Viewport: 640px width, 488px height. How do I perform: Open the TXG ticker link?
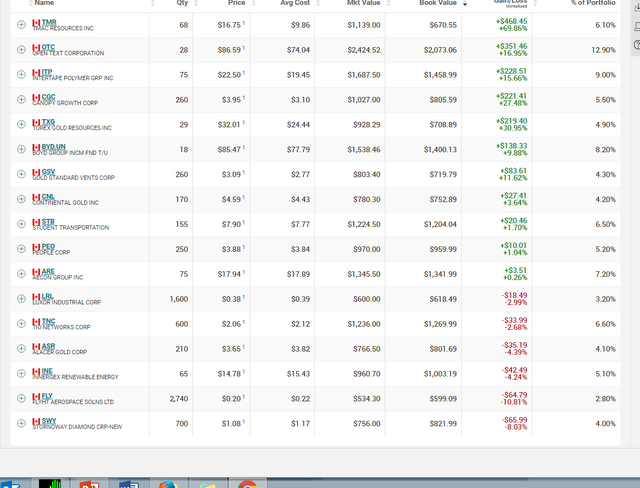click(48, 122)
